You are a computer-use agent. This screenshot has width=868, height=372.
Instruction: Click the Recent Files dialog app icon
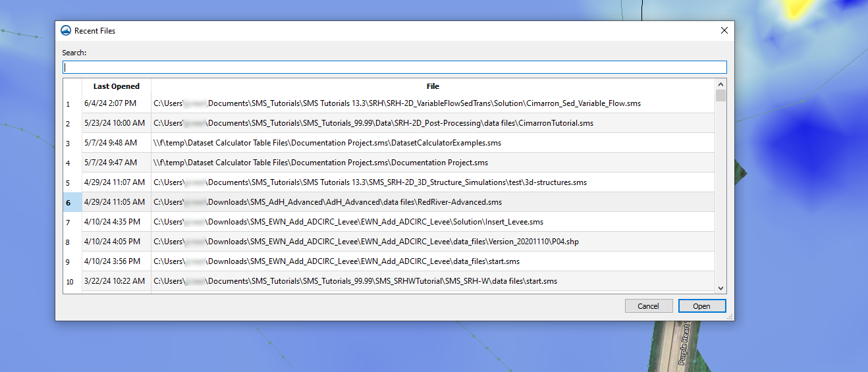[65, 30]
